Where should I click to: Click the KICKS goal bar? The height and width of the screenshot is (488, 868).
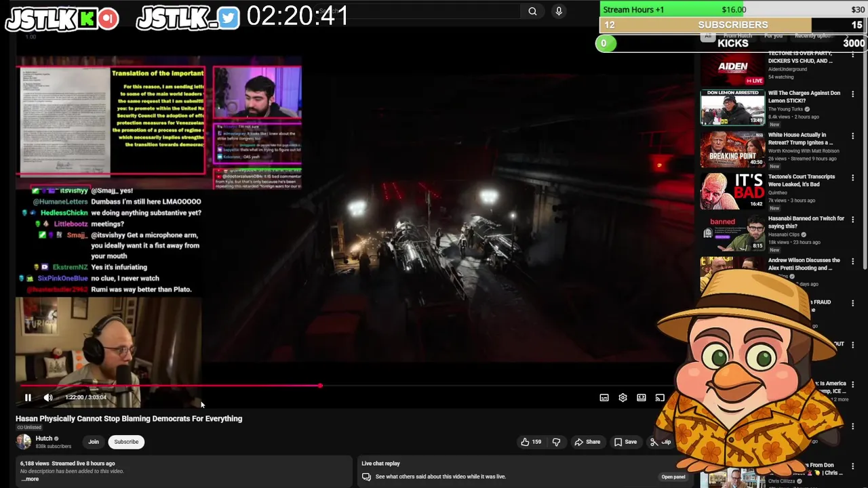tap(731, 43)
